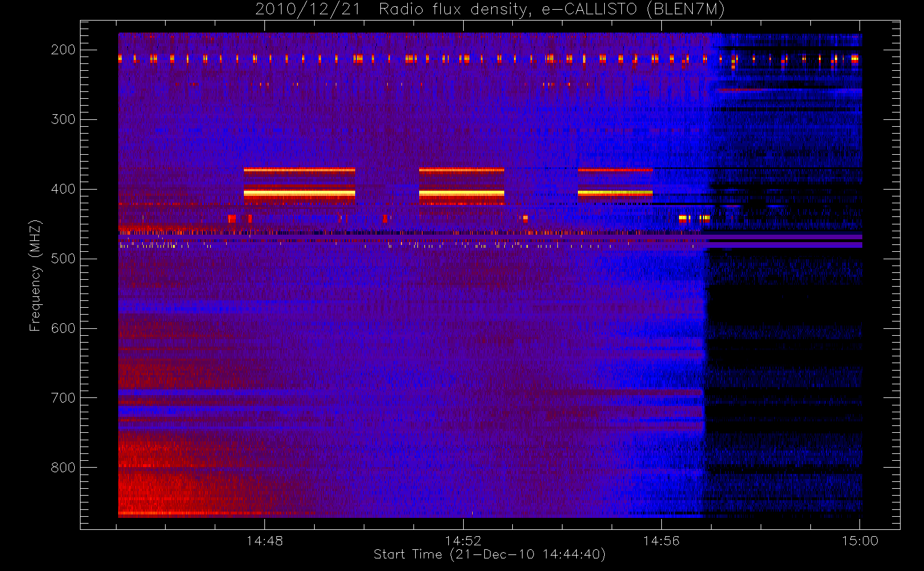The height and width of the screenshot is (571, 924).
Task: Select the 600 frequency tick label
Action: pos(63,328)
